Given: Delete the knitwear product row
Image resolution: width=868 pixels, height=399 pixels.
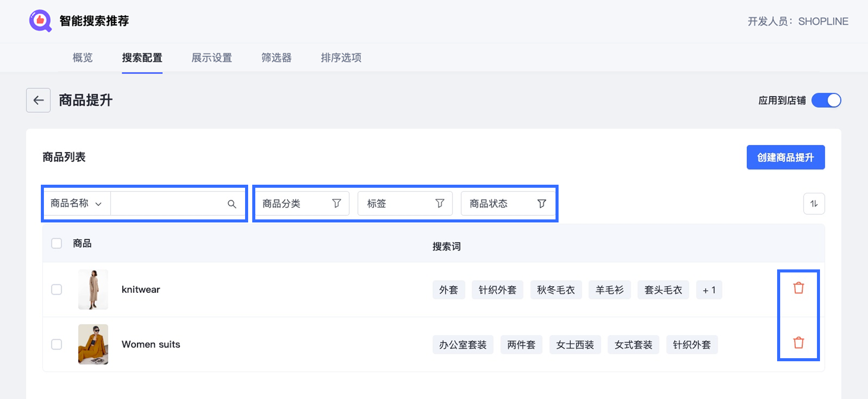Looking at the screenshot, I should pos(799,288).
